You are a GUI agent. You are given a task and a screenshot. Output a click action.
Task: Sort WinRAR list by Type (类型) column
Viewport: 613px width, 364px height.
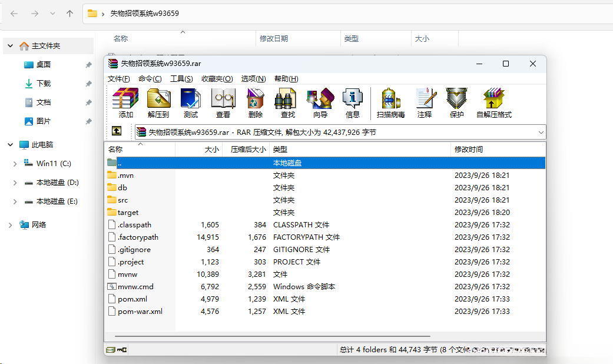click(x=360, y=149)
